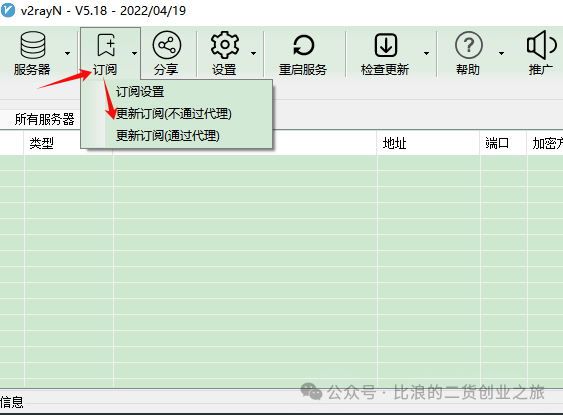The image size is (563, 415).
Task: Click the 检查更新 download update icon
Action: coord(386,45)
